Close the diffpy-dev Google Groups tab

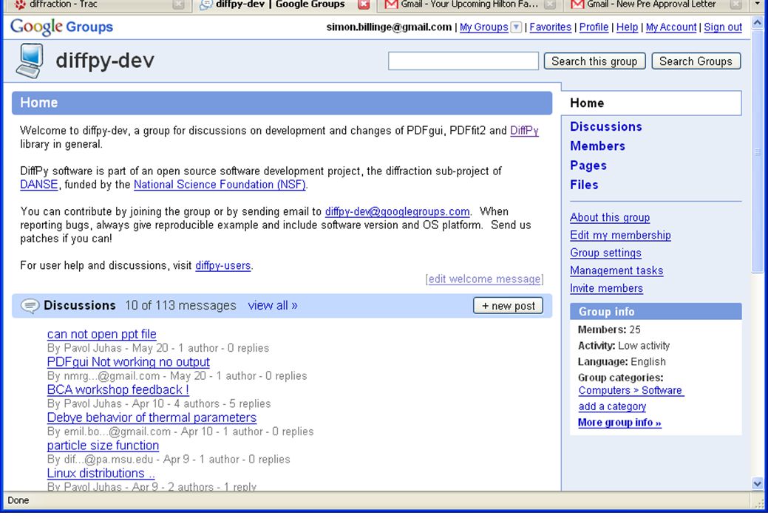[364, 5]
